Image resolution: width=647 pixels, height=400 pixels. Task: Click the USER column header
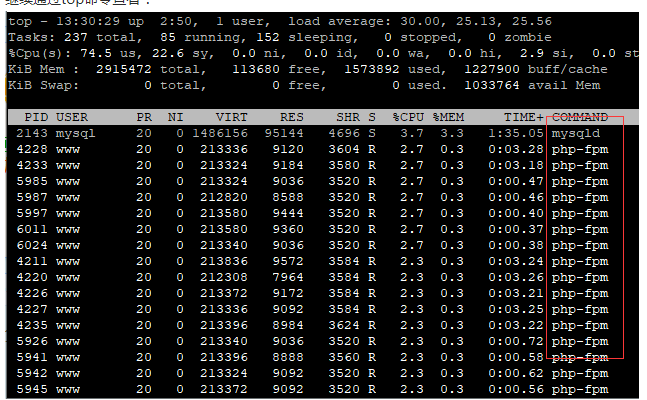[72, 117]
